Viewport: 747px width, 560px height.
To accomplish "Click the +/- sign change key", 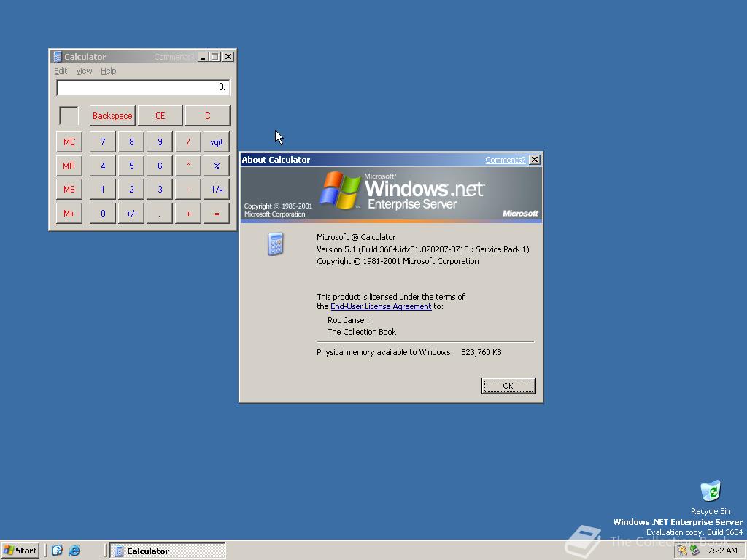I will 131,214.
